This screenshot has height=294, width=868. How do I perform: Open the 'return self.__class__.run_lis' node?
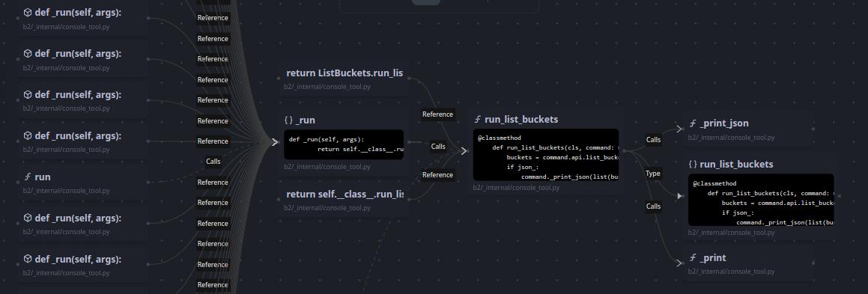tap(345, 200)
